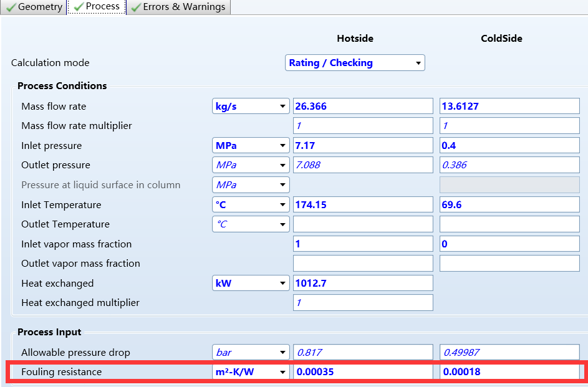Open Inlet pressure unit dropdown
This screenshot has height=387, width=588.
(x=251, y=145)
